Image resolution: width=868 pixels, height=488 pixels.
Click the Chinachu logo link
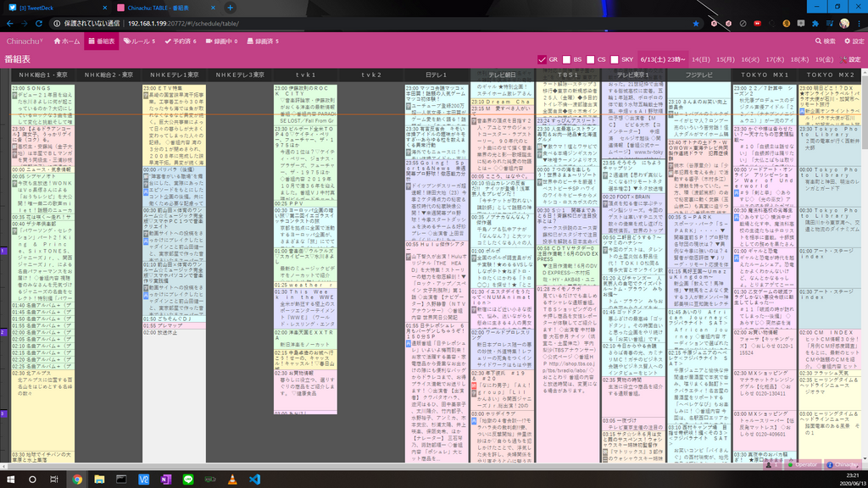25,42
